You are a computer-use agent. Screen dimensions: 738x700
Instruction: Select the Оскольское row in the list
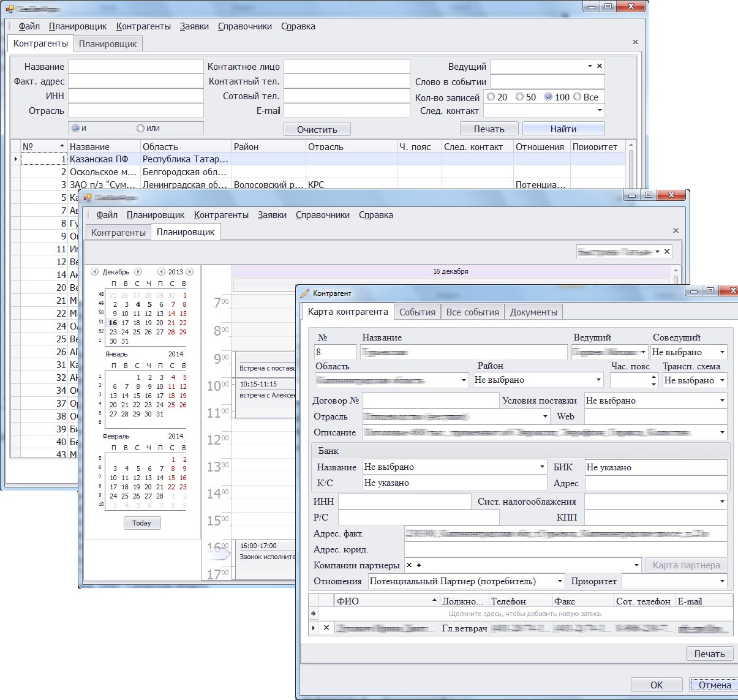point(318,171)
